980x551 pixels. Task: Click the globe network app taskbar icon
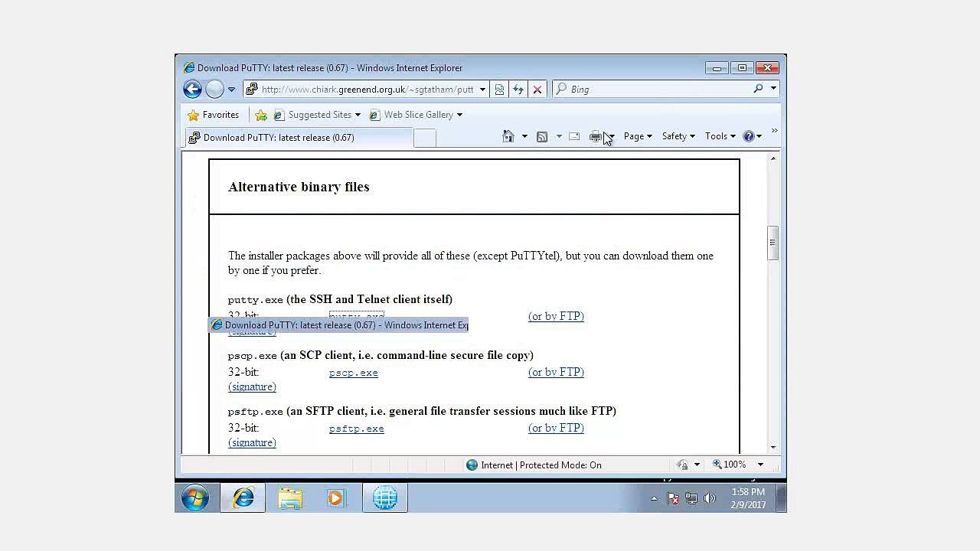coord(384,498)
